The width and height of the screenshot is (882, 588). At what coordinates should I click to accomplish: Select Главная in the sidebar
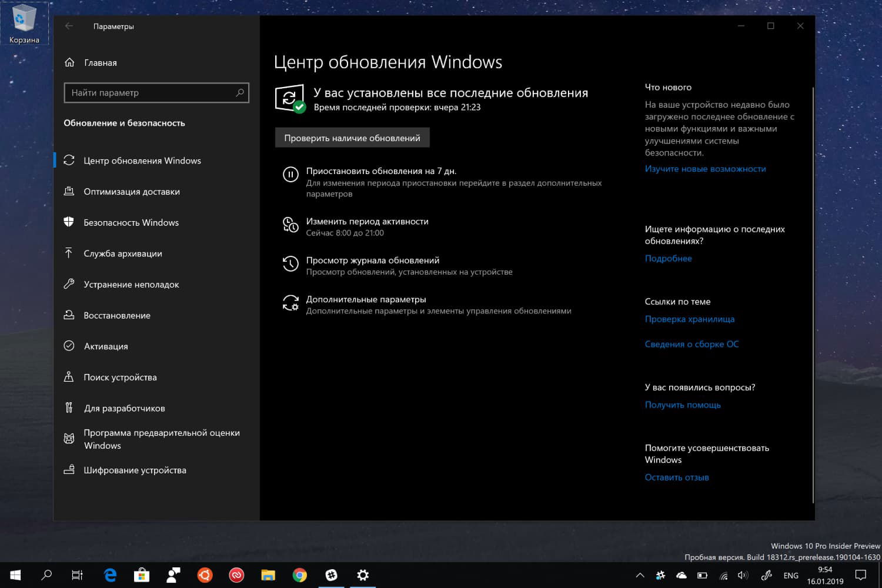(x=101, y=62)
